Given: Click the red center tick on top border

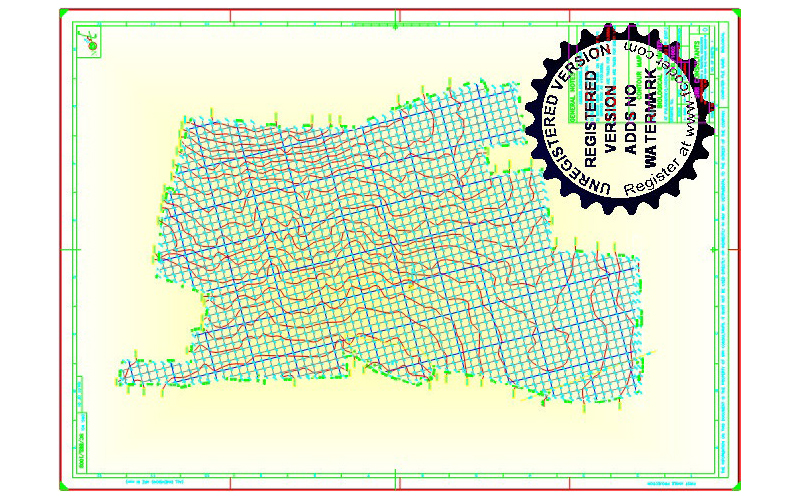Looking at the screenshot, I should [x=400, y=14].
